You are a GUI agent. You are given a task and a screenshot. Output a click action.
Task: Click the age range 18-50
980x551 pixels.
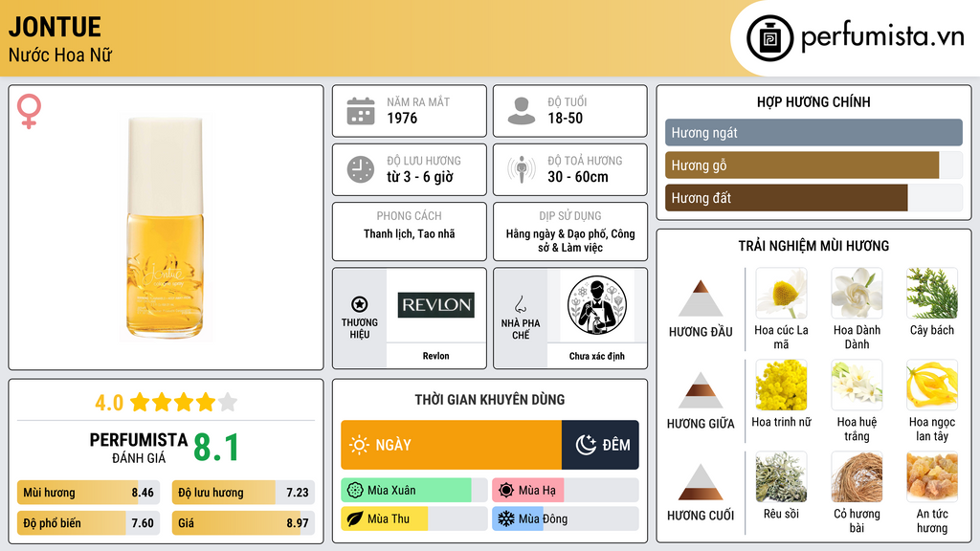(x=565, y=118)
